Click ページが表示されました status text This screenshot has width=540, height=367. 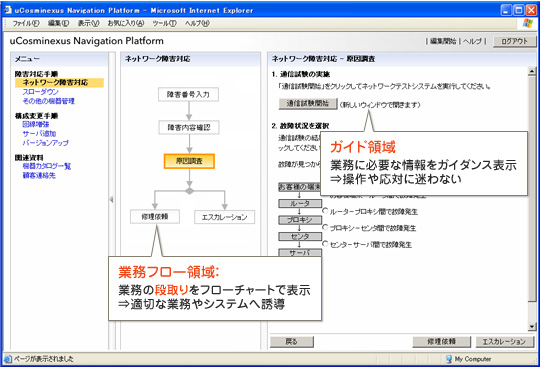pos(44,359)
